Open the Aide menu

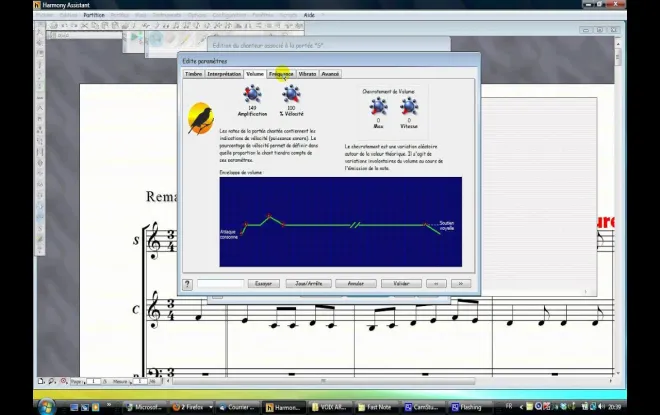point(309,15)
